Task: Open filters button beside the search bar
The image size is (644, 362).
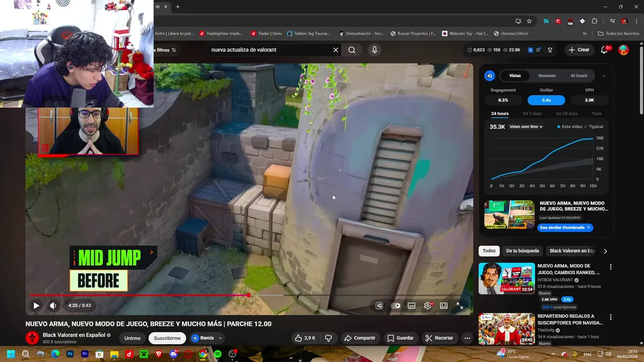Action: click(166, 50)
